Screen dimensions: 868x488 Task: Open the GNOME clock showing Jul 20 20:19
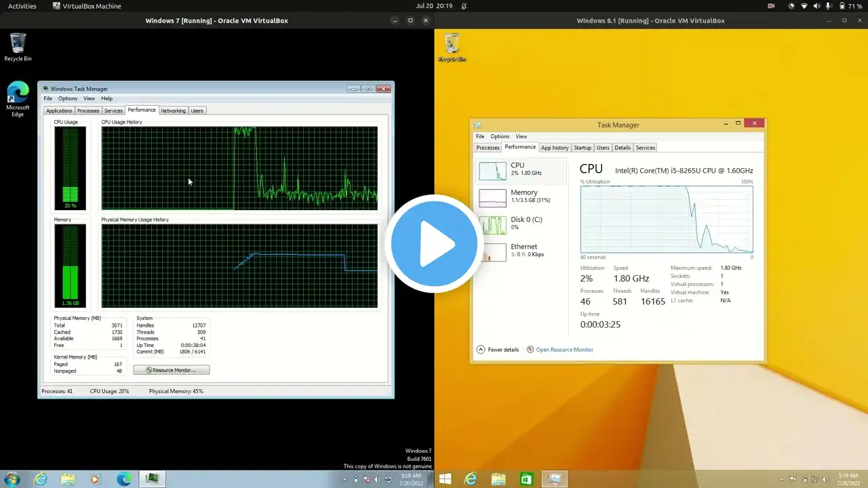pos(434,6)
